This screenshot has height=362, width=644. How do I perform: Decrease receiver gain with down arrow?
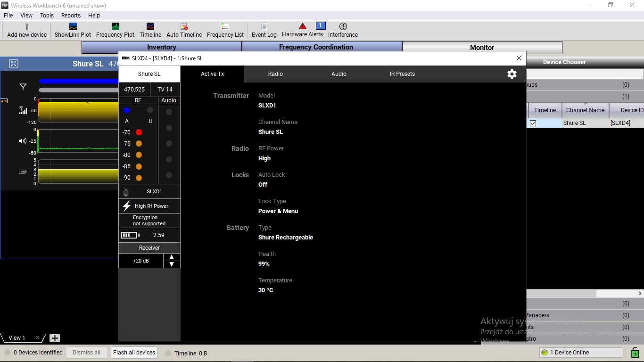[x=172, y=264]
